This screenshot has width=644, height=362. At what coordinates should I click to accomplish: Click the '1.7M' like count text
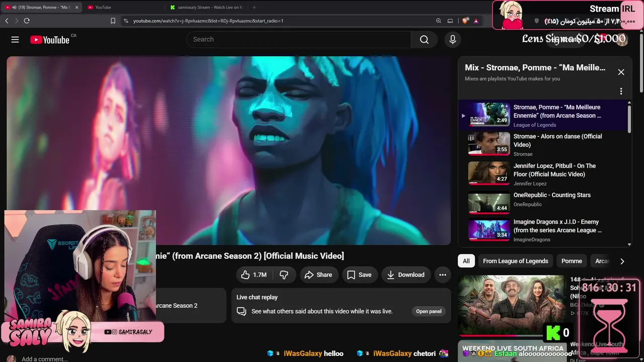coord(260,275)
